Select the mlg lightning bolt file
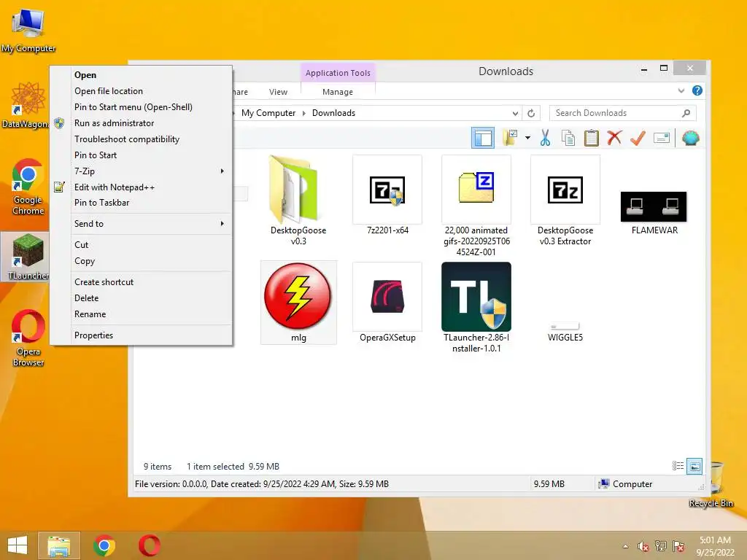This screenshot has width=747, height=560. 298,303
